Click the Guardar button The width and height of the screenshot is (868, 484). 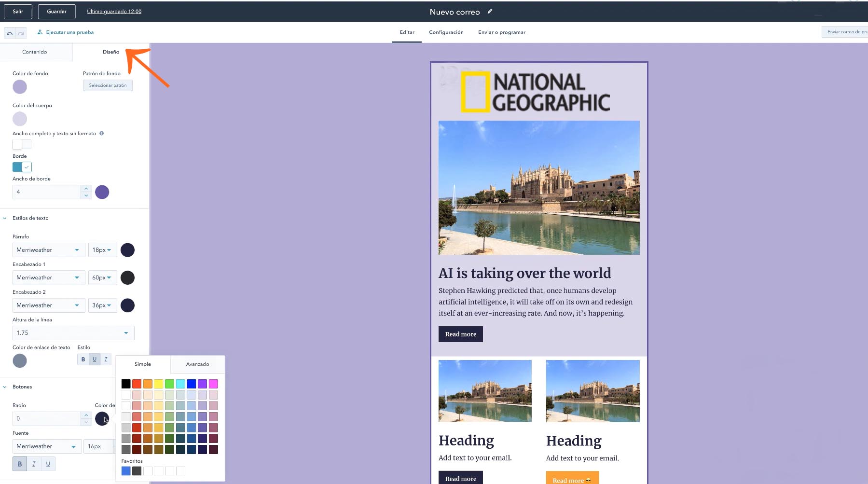(x=57, y=12)
